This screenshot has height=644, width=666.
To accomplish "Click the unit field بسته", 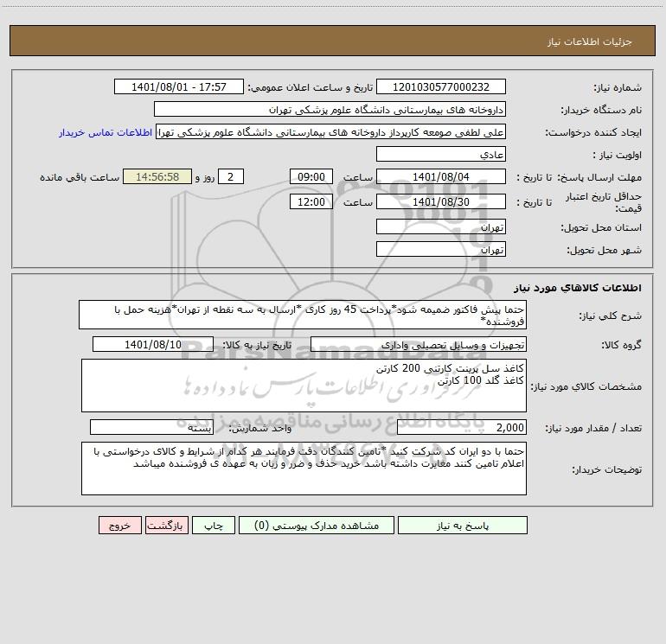I will [x=151, y=427].
